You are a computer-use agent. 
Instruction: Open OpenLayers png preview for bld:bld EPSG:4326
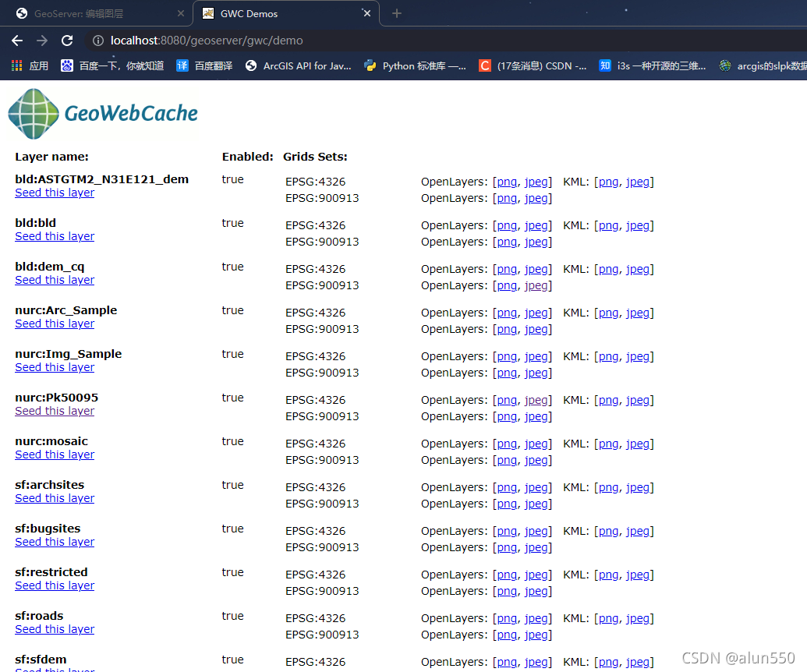[x=506, y=225]
